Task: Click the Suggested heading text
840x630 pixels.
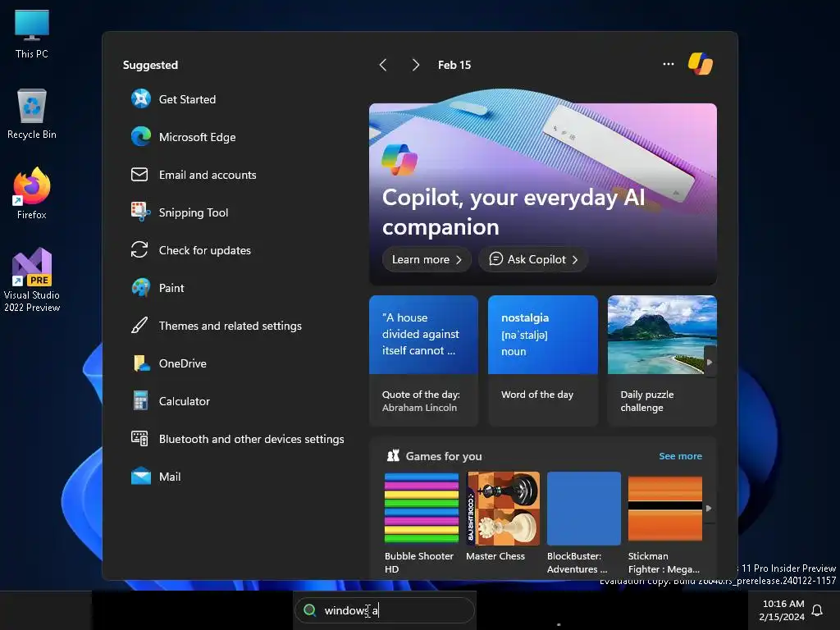Action: pos(151,65)
